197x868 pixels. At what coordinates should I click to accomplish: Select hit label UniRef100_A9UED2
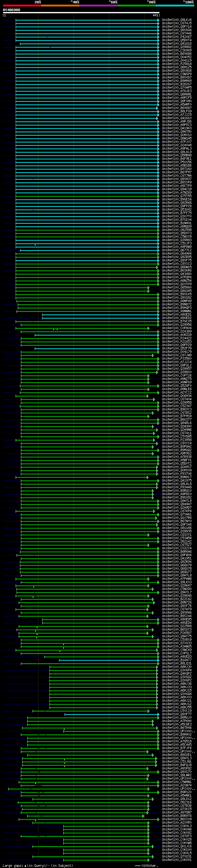tap(177, 318)
